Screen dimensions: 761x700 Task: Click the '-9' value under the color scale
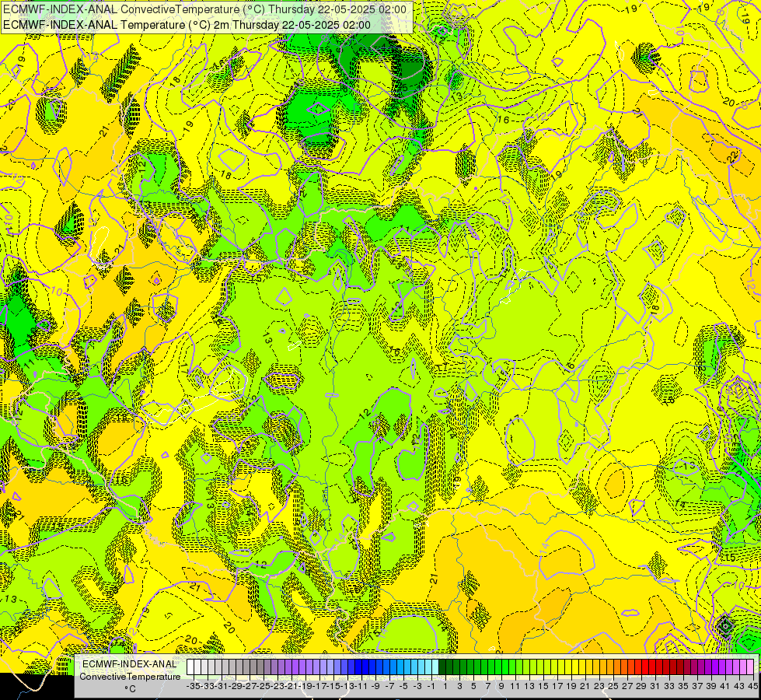click(x=375, y=686)
